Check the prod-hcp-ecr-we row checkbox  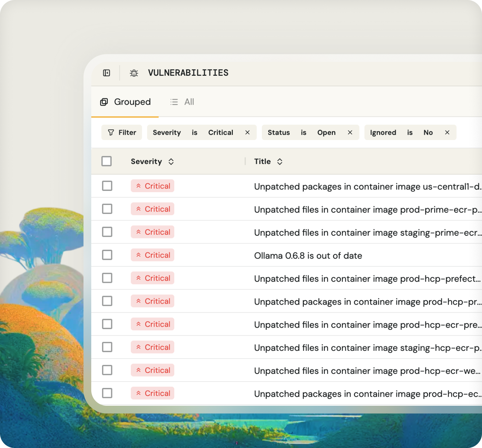pos(107,370)
